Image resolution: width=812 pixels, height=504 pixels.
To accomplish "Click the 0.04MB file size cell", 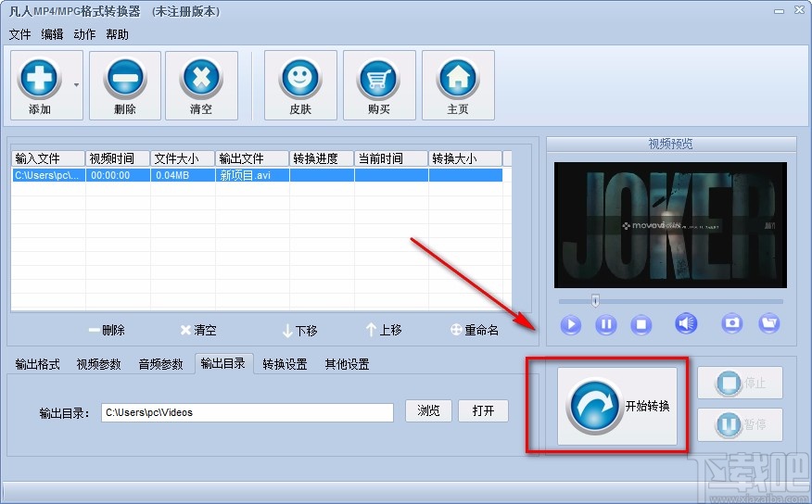I will [x=183, y=175].
